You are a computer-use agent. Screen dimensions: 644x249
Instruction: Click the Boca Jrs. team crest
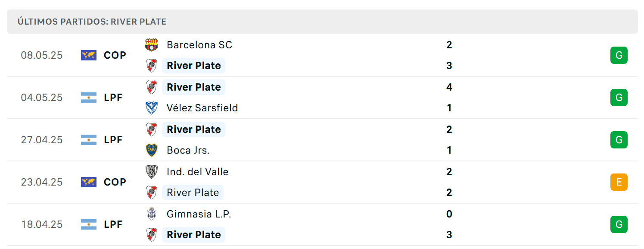(x=152, y=150)
